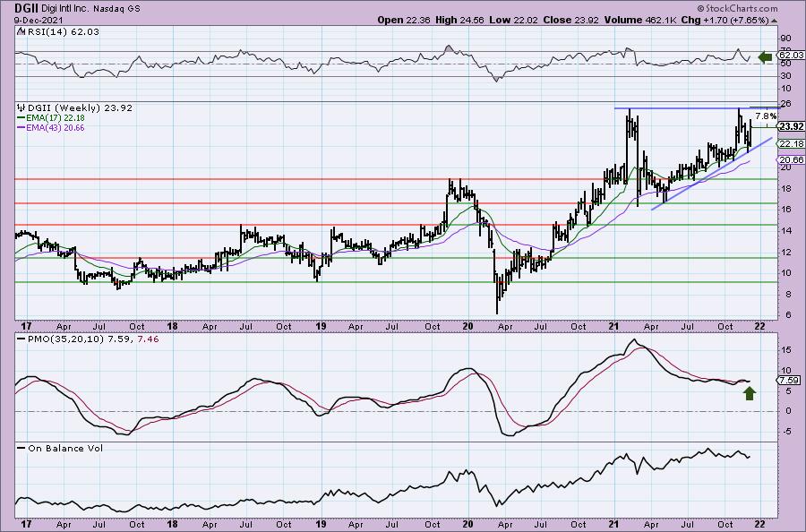Click the Open 22.36 value
Viewport: 806px width, 532px height.
click(404, 20)
